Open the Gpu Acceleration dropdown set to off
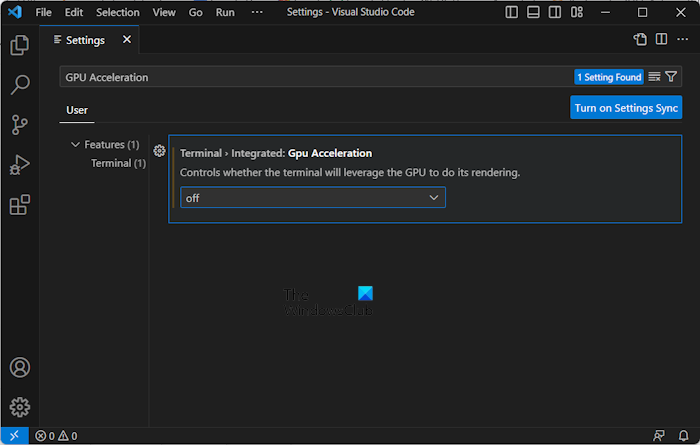Screen dimensions: 700x445 (312, 198)
